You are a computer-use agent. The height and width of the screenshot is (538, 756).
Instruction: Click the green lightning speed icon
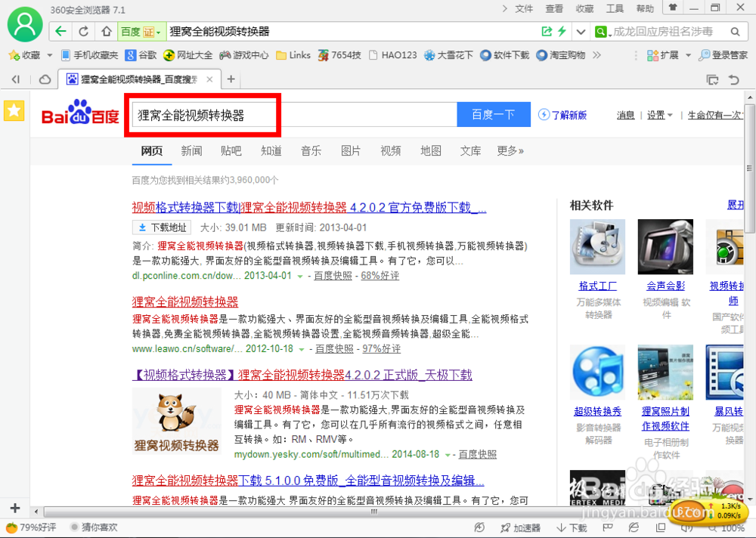click(562, 32)
